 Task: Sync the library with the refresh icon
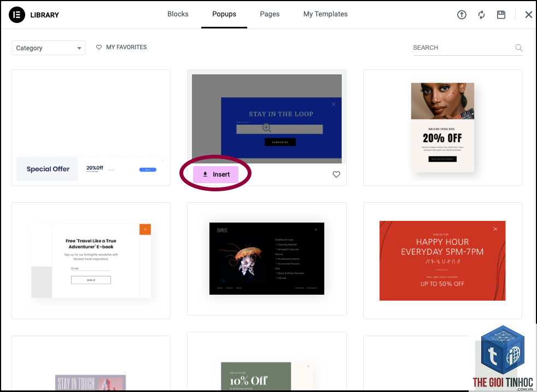point(482,15)
